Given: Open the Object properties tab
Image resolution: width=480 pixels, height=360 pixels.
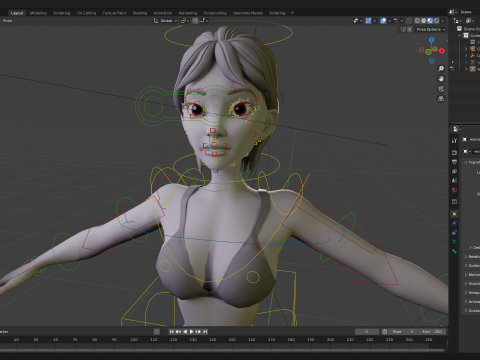Looking at the screenshot, I should coord(454,214).
